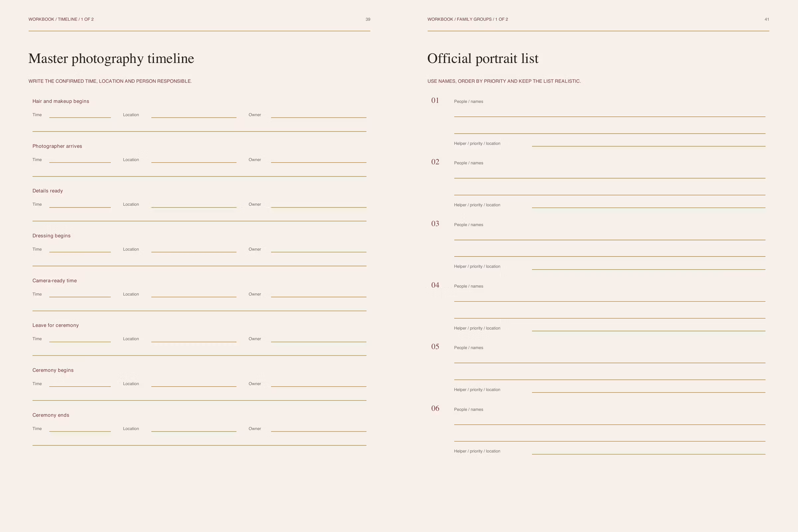Click the Workbook / Timeline / 1 of 2 header
Image resolution: width=798 pixels, height=532 pixels.
pyautogui.click(x=61, y=19)
